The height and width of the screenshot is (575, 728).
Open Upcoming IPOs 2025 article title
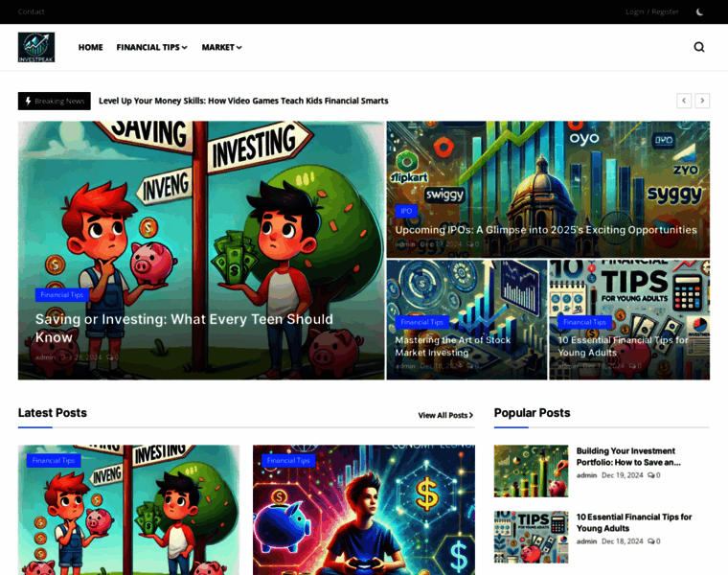[546, 230]
